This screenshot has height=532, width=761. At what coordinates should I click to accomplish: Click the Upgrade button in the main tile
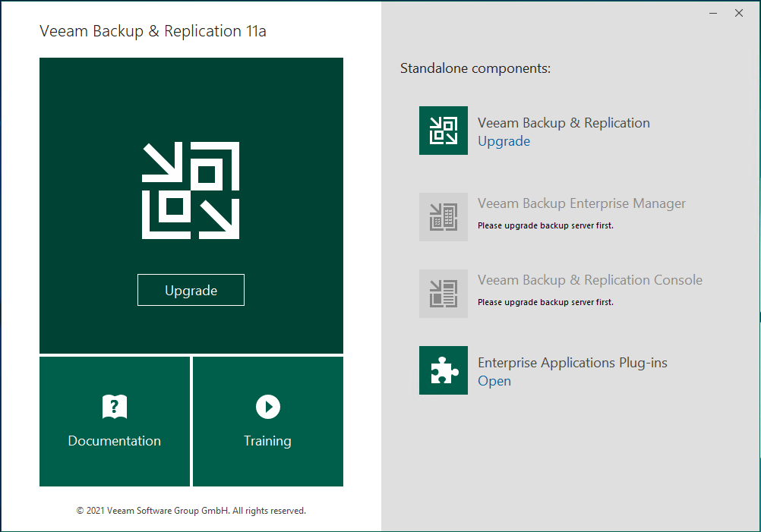pyautogui.click(x=191, y=290)
